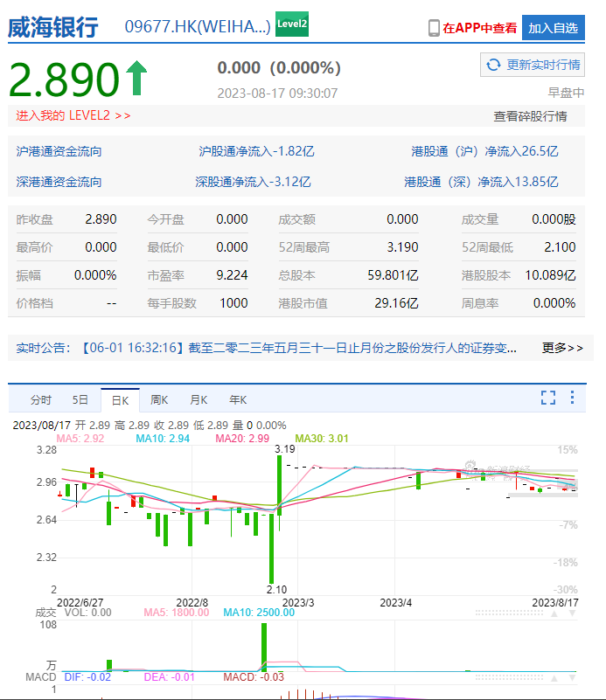Image resolution: width=606 pixels, height=700 pixels.
Task: Click the 加入自选 button
Action: 554,28
